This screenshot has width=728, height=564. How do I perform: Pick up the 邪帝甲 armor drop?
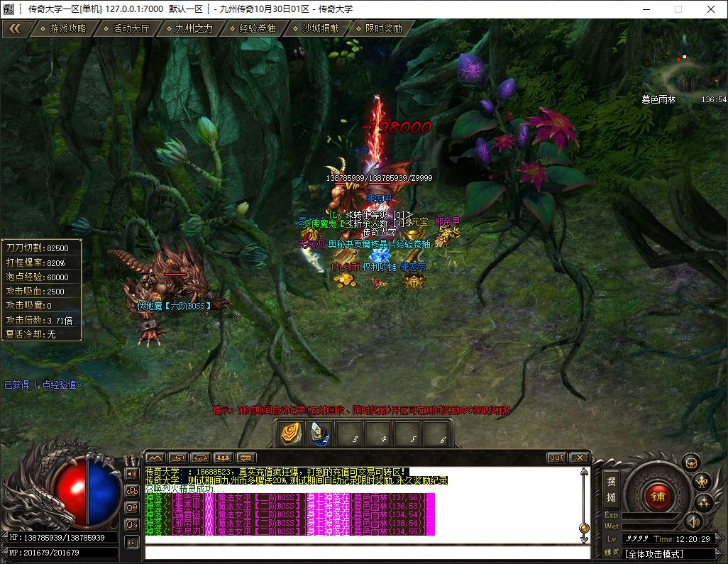[x=448, y=235]
